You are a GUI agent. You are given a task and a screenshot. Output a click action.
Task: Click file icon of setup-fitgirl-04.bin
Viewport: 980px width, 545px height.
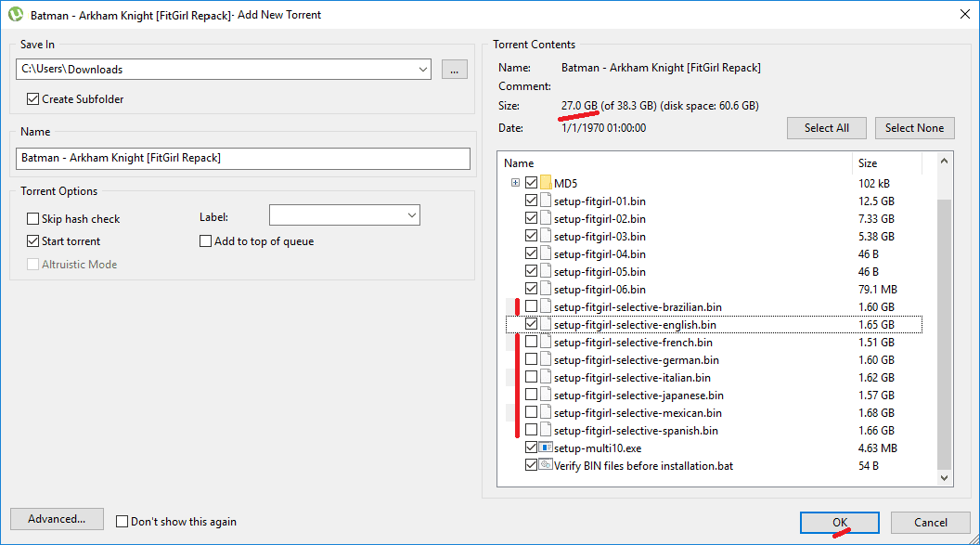546,253
